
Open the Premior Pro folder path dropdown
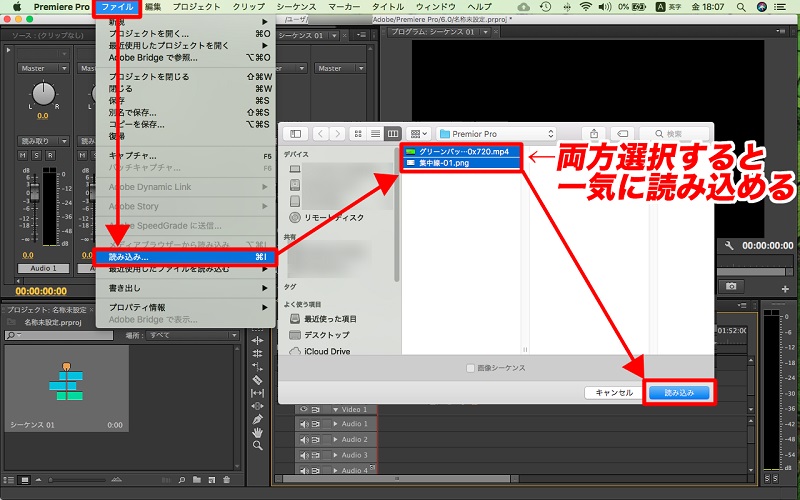click(496, 134)
